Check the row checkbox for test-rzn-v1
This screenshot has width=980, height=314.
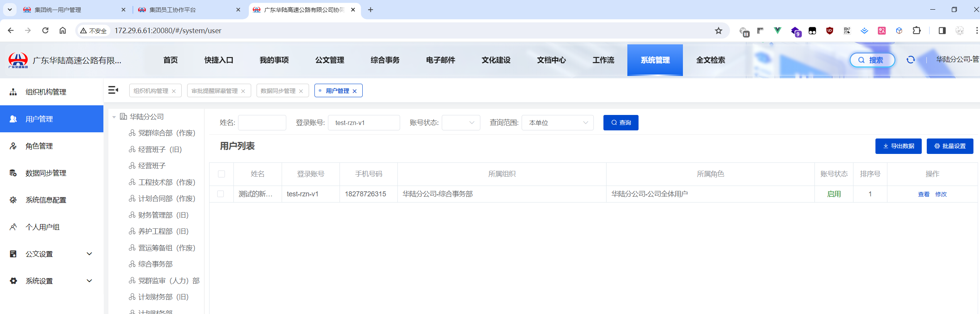221,194
